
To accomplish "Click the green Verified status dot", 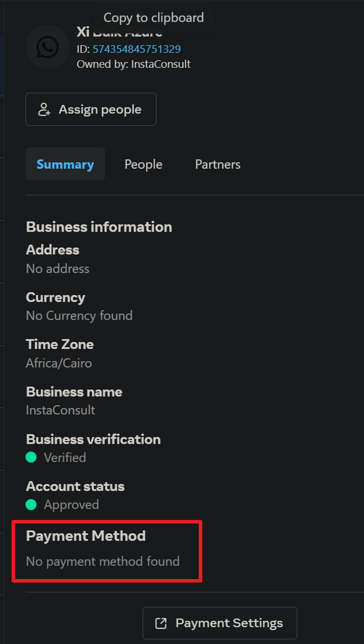I will coord(31,457).
